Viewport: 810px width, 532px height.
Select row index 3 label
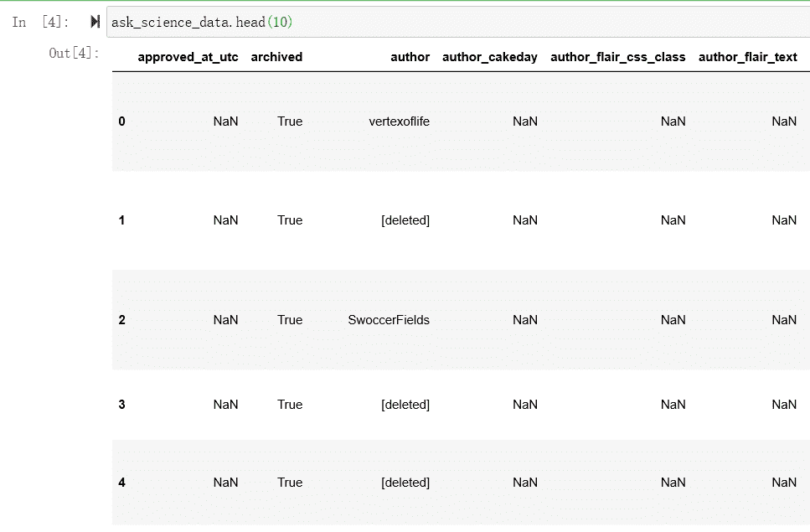coord(122,405)
